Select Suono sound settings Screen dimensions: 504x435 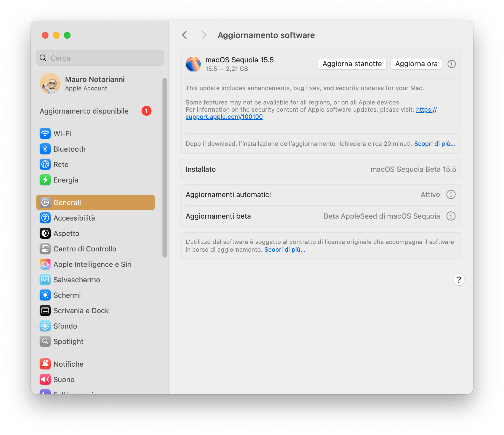coord(95,380)
